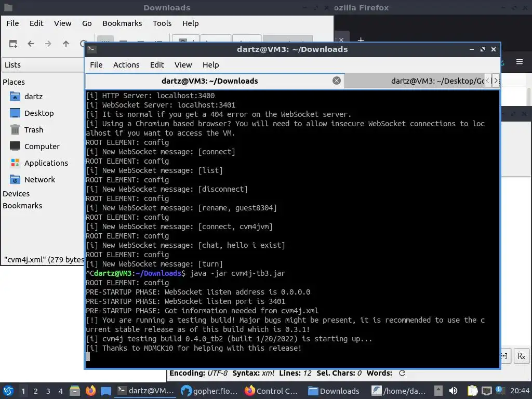The width and height of the screenshot is (532, 399).
Task: Open the volume control in the system tray
Action: tap(453, 391)
